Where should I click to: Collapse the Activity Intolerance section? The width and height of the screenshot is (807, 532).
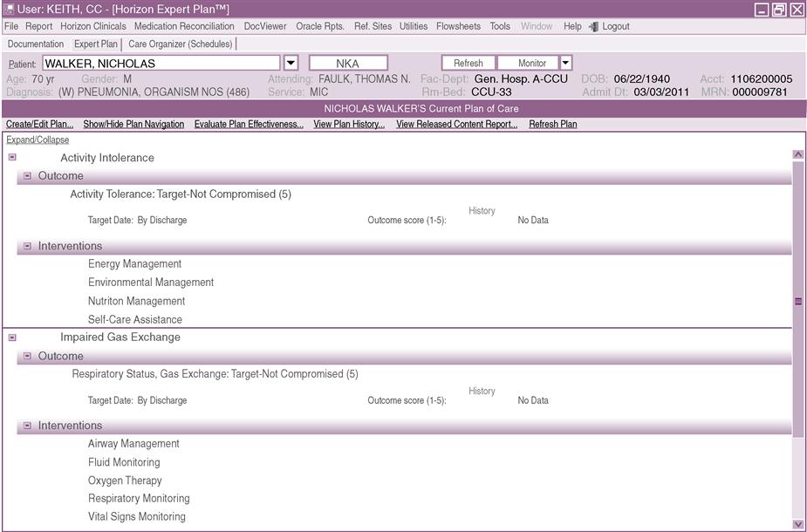12,158
